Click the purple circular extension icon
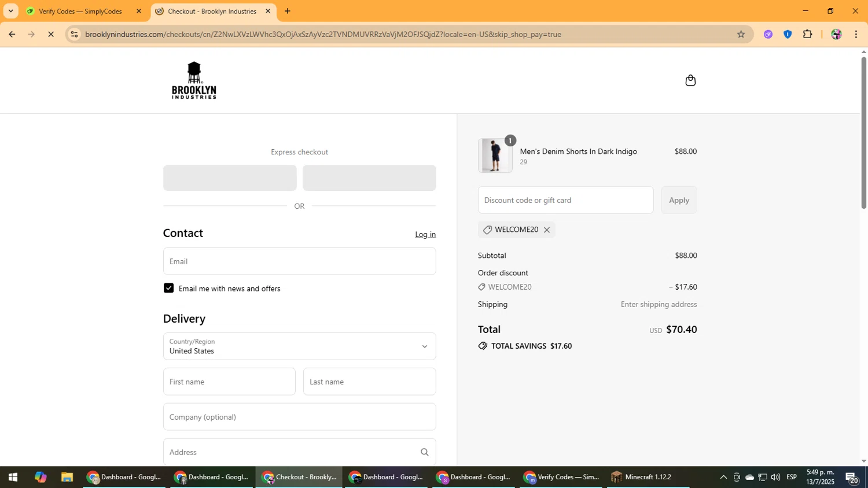 click(x=768, y=34)
